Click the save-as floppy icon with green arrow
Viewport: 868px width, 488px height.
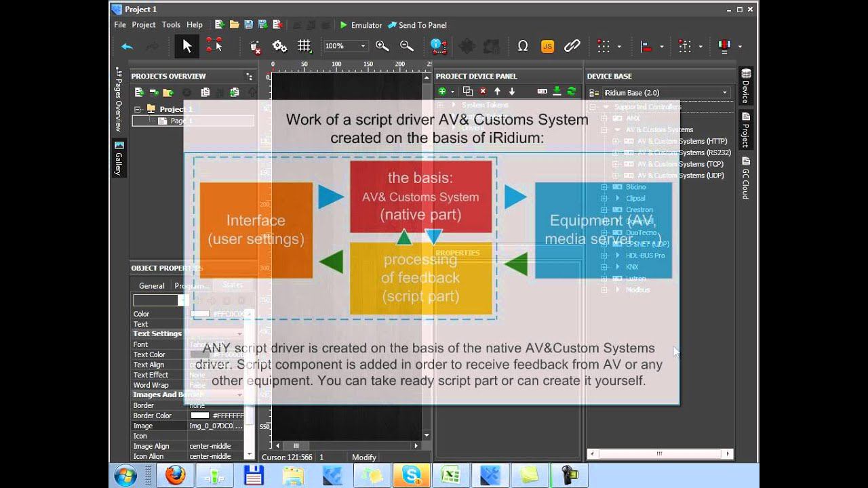point(262,25)
